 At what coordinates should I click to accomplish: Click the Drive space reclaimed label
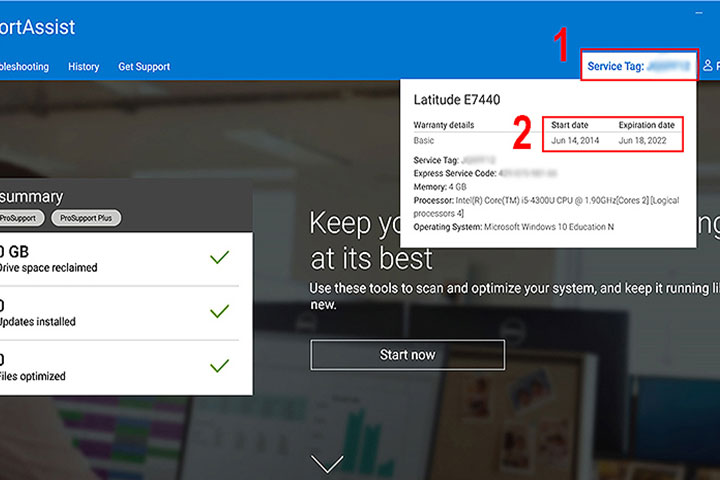click(x=48, y=268)
